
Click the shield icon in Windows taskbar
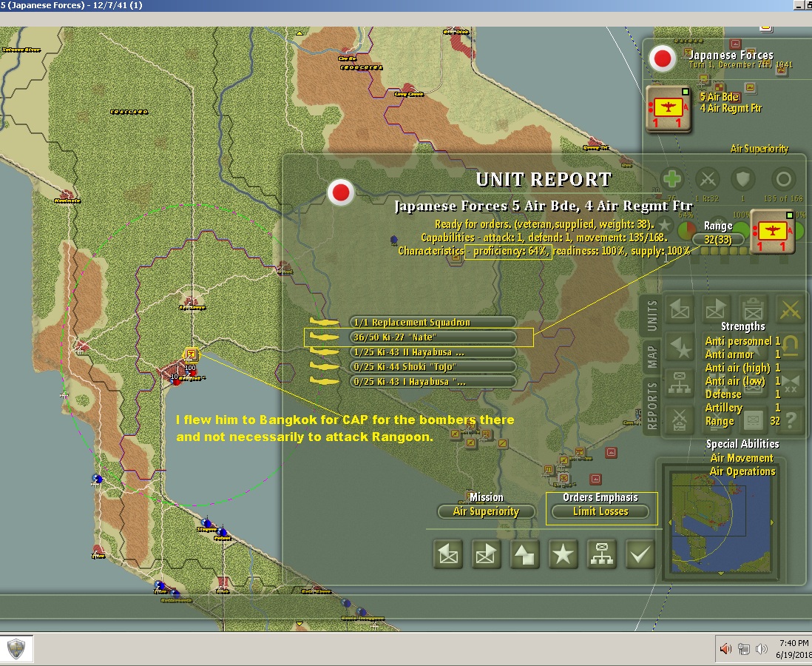coord(16,648)
